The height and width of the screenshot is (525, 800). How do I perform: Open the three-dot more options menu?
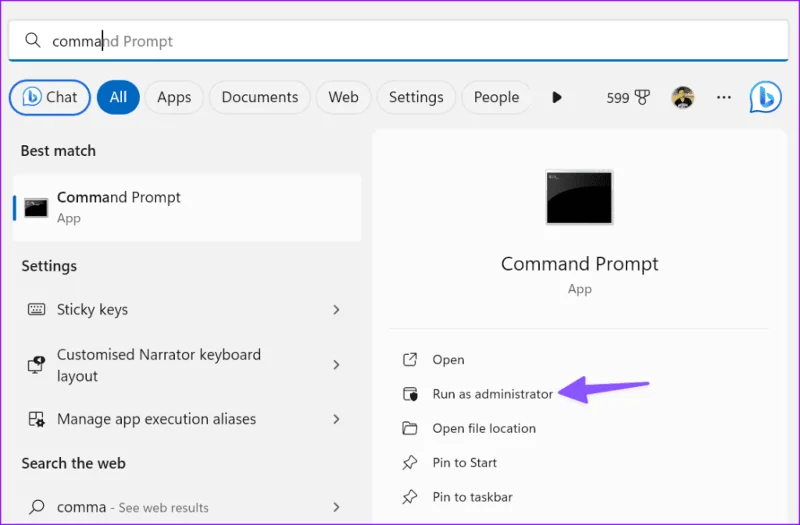[723, 97]
